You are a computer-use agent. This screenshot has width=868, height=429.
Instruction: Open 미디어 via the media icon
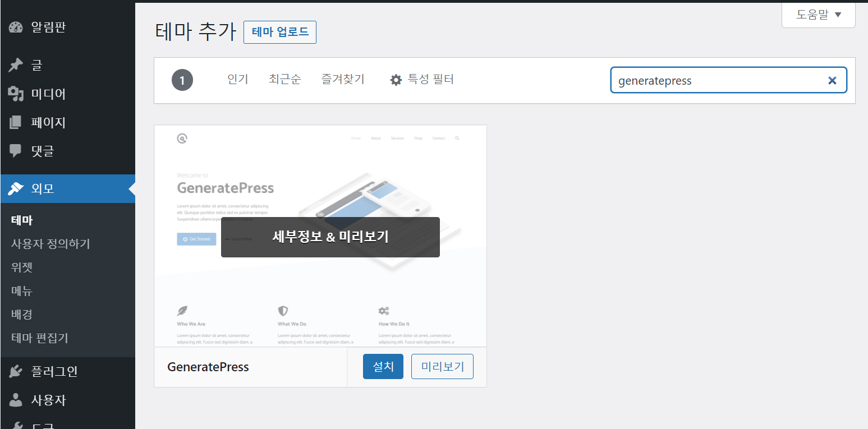(16, 94)
